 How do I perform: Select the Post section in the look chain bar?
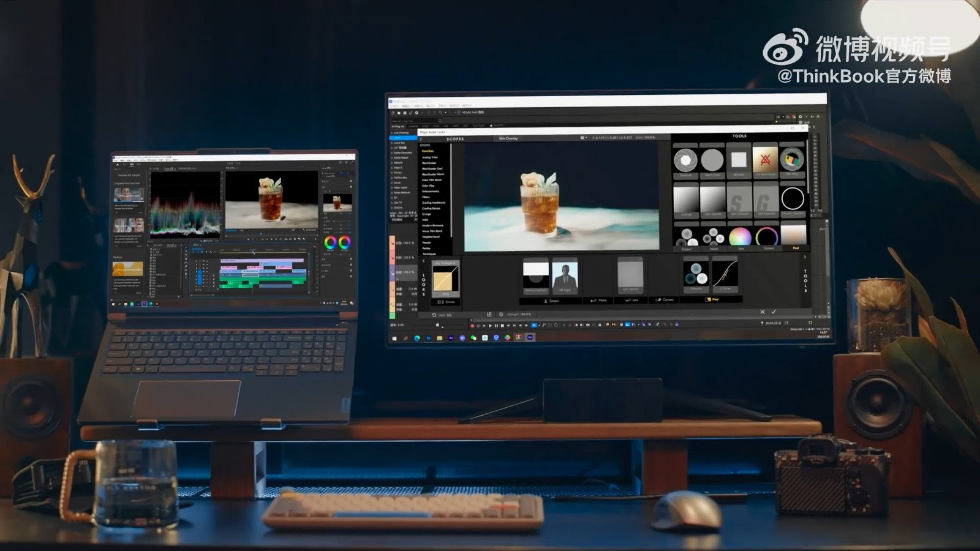point(712,299)
